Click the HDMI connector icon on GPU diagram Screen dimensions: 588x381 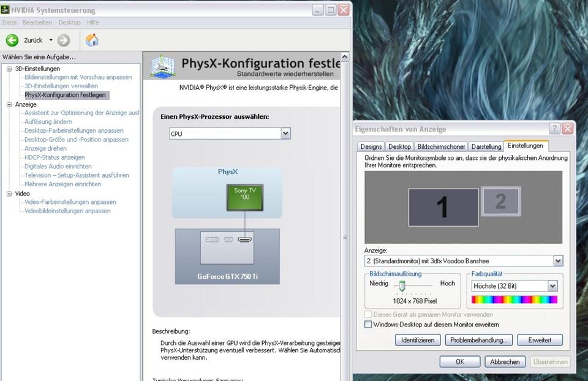click(244, 240)
